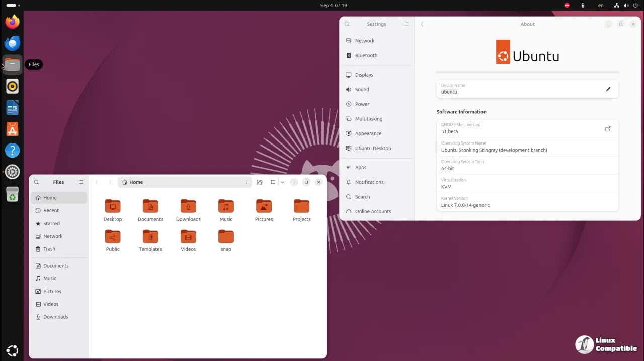Select Apps in Settings sidebar
Screen dimensions: 644x361
click(377, 167)
